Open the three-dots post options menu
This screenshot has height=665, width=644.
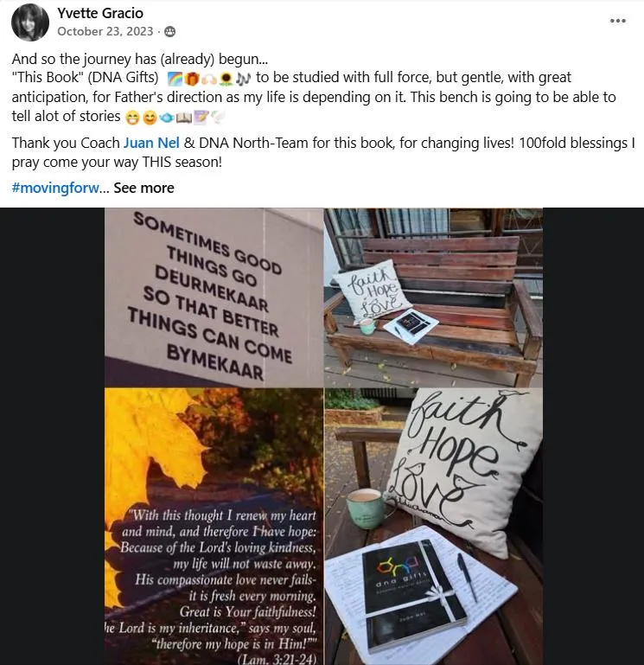point(617,21)
